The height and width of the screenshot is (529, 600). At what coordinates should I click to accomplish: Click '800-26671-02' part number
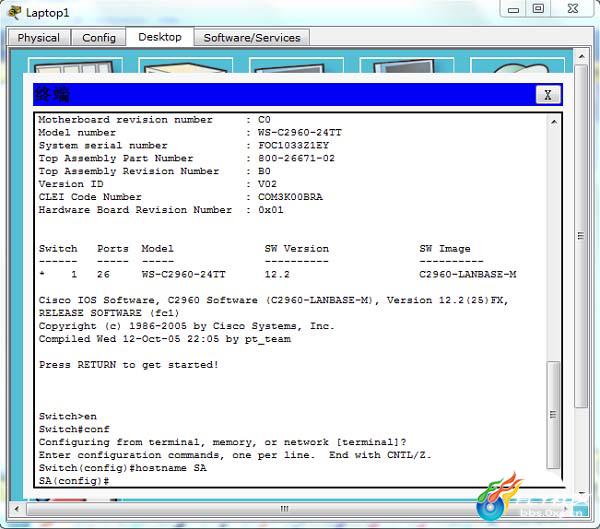point(296,158)
